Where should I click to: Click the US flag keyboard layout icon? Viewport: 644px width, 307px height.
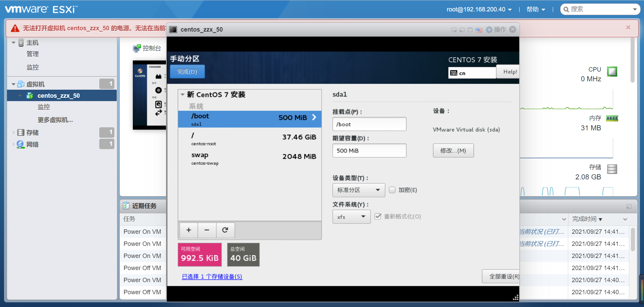479,30
